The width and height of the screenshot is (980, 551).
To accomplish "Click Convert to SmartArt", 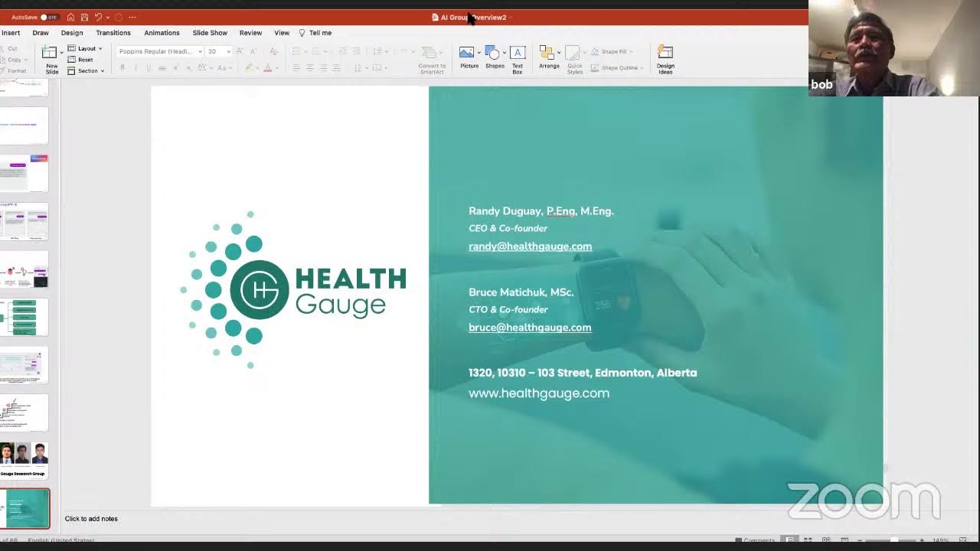I will (432, 59).
